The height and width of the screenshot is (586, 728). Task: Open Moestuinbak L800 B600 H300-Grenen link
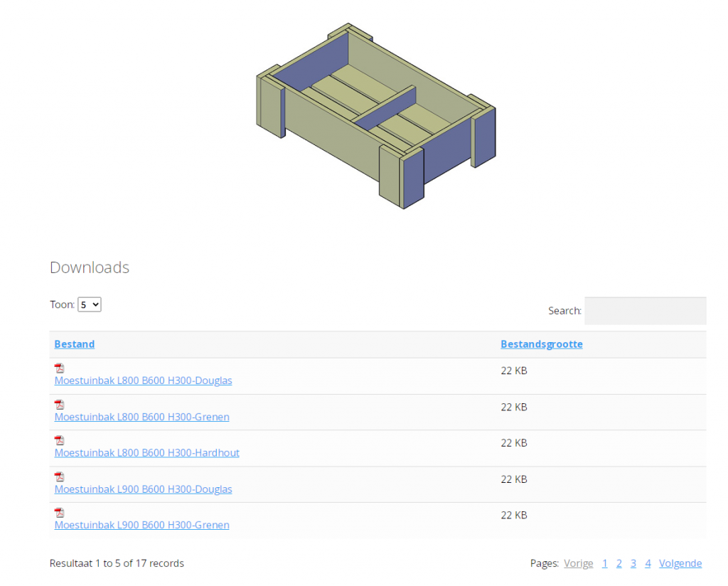(141, 417)
